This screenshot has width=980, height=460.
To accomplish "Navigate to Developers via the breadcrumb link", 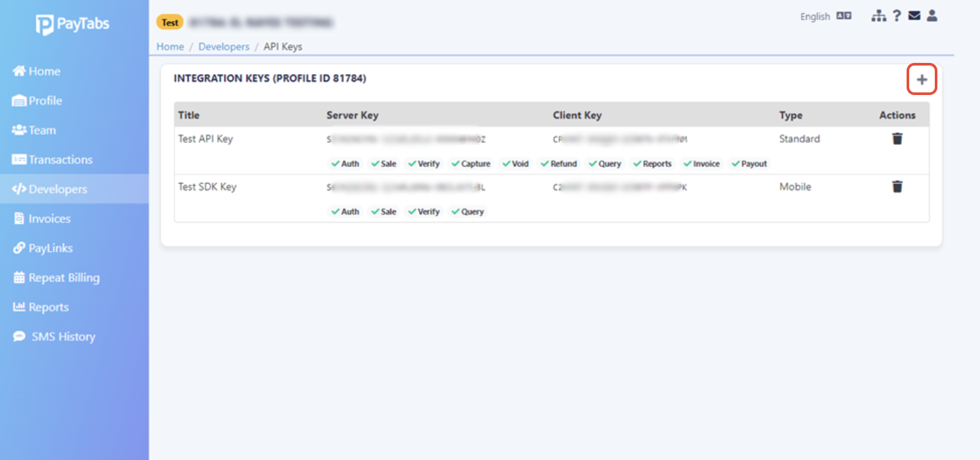I will point(224,47).
